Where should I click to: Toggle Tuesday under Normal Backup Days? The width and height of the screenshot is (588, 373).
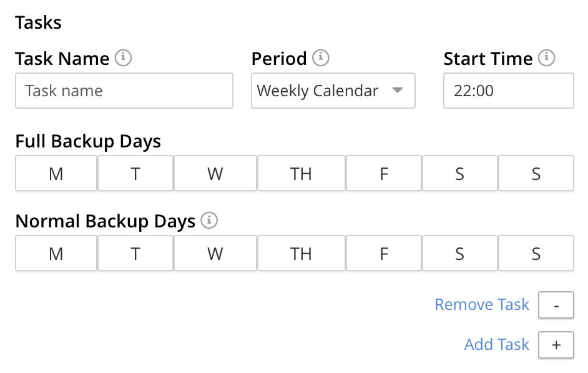(135, 253)
